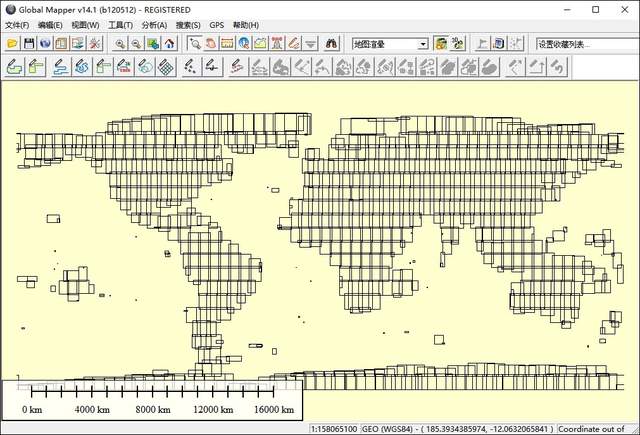Click the map scale 1:158065100 in status bar

(333, 428)
